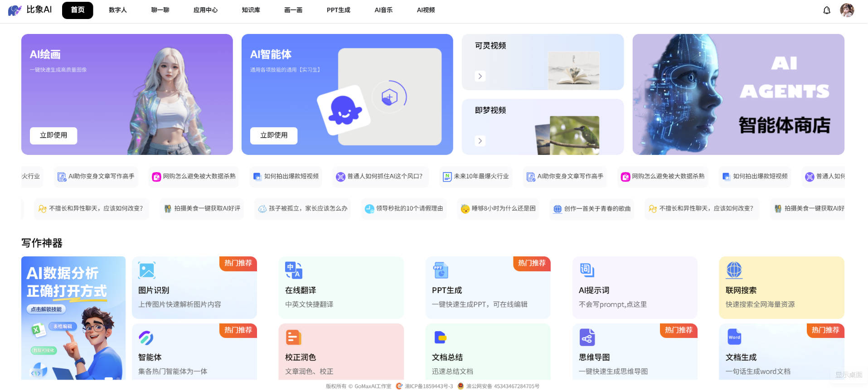868x390 pixels.
Task: Open the 数字人 menu item
Action: pos(118,10)
